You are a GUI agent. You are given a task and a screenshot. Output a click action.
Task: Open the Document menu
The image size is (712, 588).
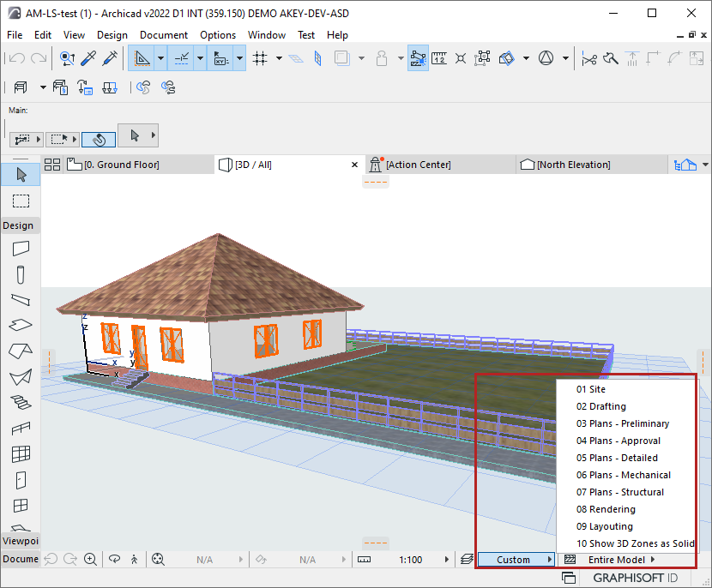163,35
